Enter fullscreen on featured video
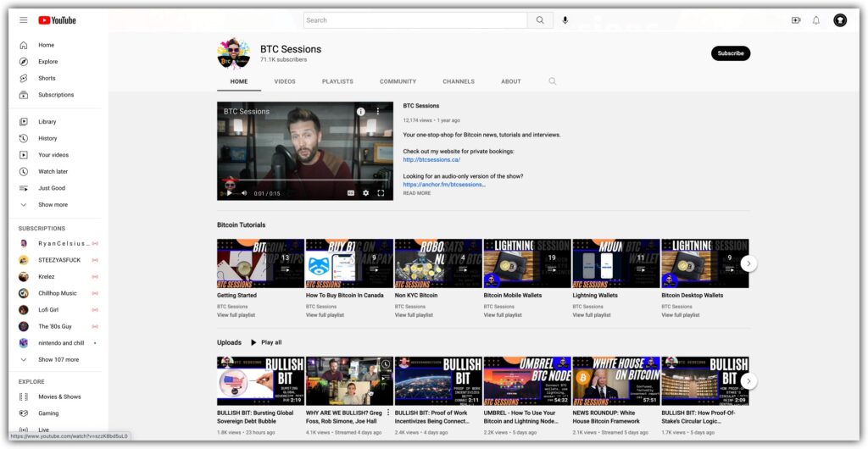Screen dimensions: 868x449 (x=381, y=193)
